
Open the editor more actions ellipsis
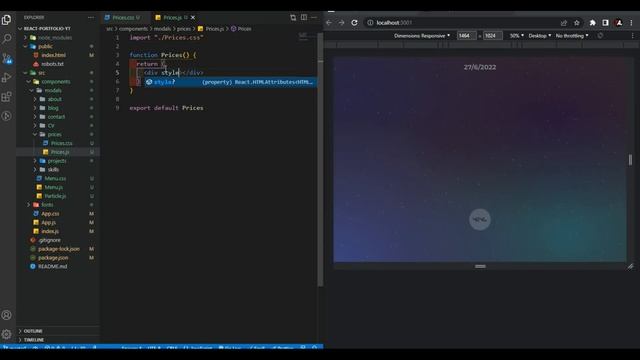(314, 17)
